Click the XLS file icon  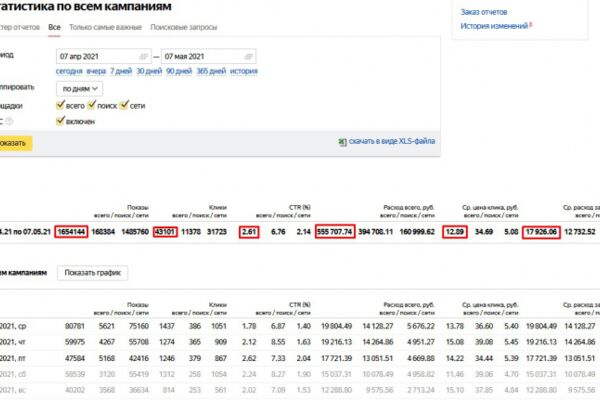point(342,142)
